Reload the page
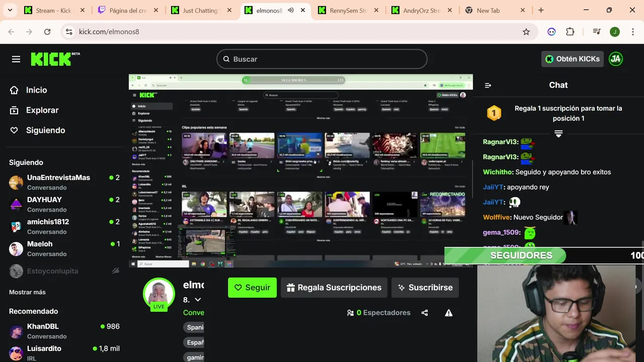644x362 pixels. point(47,32)
